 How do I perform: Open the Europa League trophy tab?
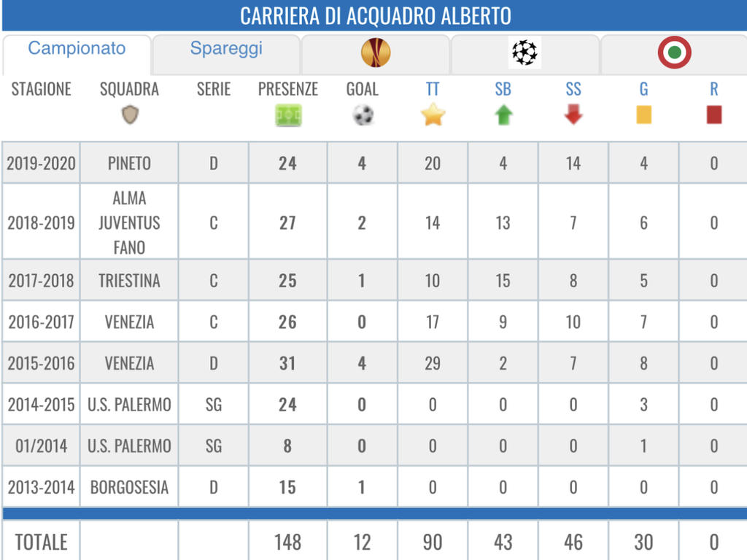pos(376,52)
